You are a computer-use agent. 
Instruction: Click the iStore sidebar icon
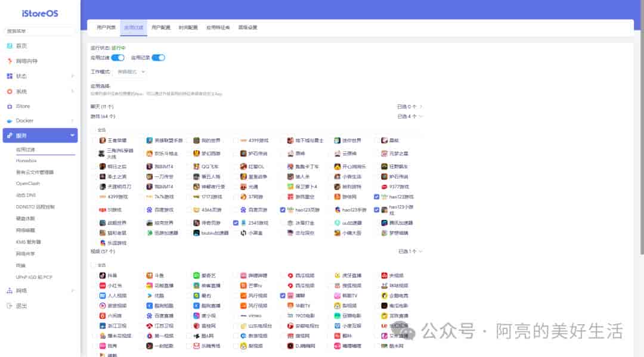10,106
